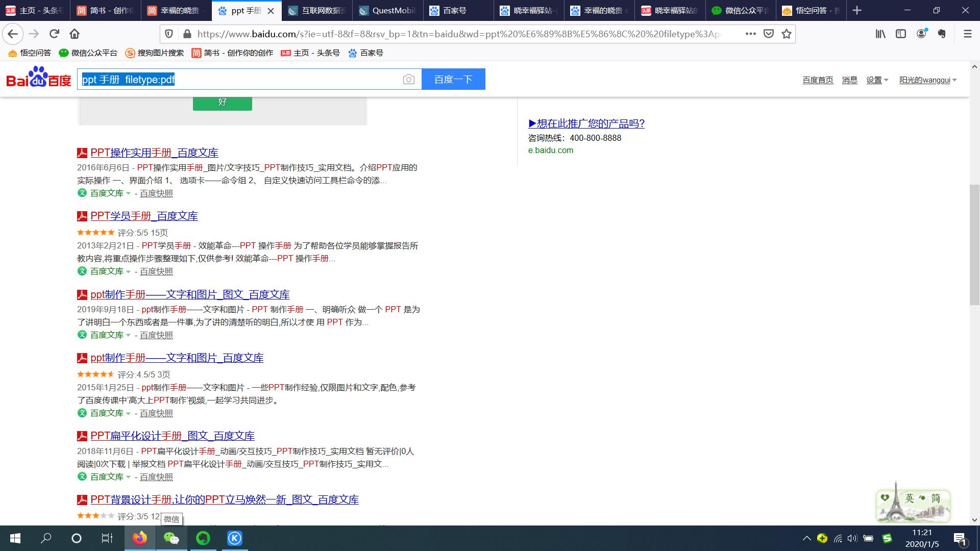Expand 百度文库 arrow under PPT扁平化设计手册

[x=128, y=477]
